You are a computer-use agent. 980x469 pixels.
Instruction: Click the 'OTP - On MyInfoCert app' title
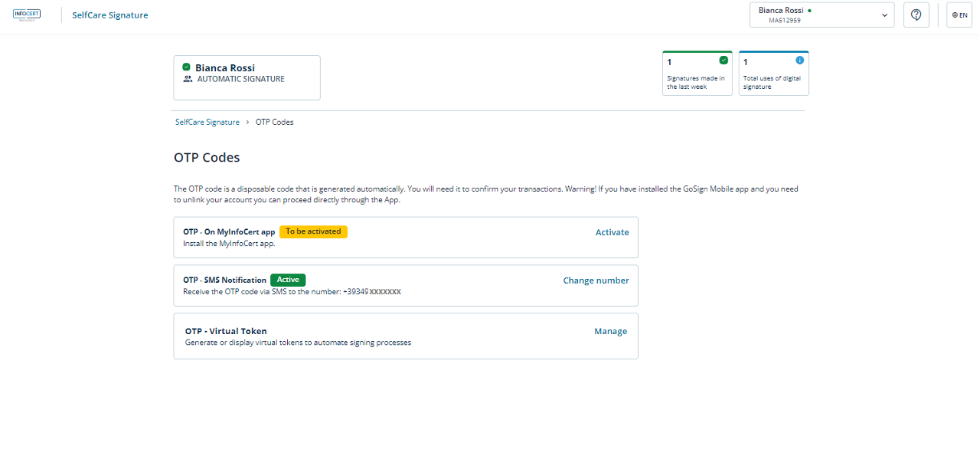[x=229, y=231]
